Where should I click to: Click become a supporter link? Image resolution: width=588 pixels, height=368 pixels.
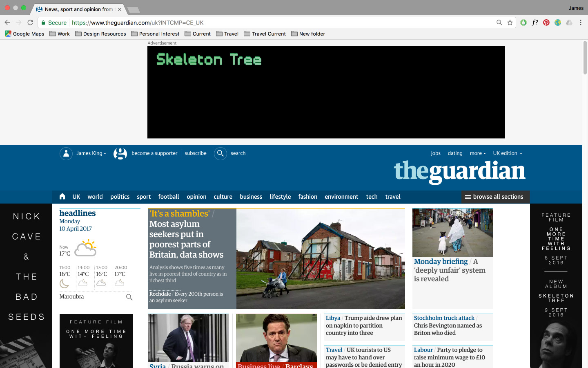point(154,153)
